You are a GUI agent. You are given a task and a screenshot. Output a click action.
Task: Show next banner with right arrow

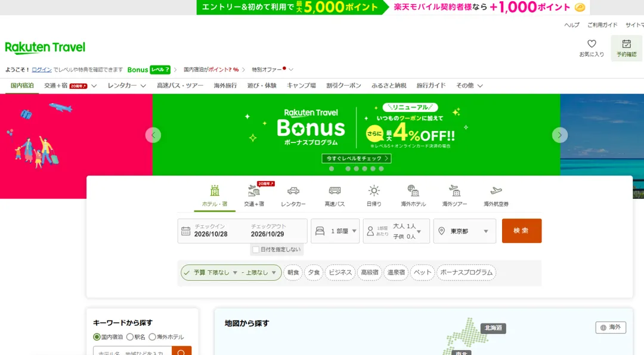pos(560,135)
